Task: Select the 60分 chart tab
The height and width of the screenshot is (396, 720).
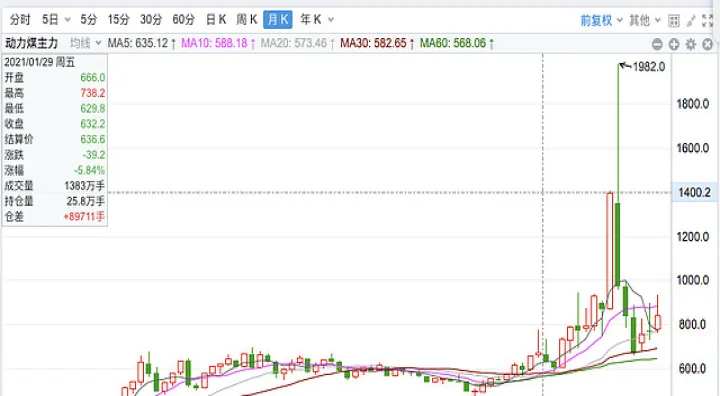Action: coord(183,20)
